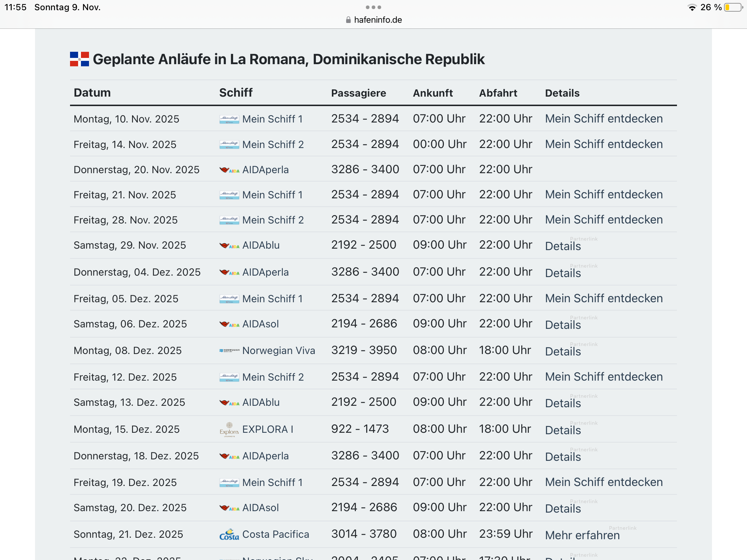Screen dimensions: 747x560
Task: Click 'Mein Schiff entdecken' for 28. Nov.
Action: tap(604, 220)
